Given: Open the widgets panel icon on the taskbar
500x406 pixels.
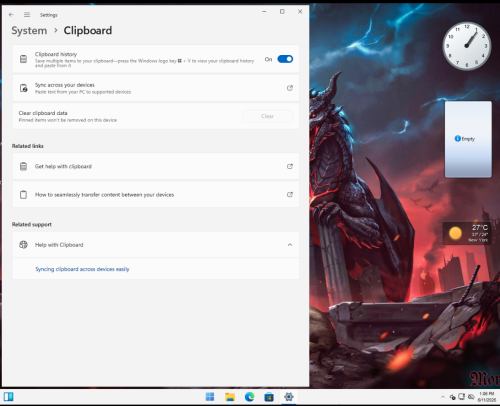Looking at the screenshot, I should [9, 397].
